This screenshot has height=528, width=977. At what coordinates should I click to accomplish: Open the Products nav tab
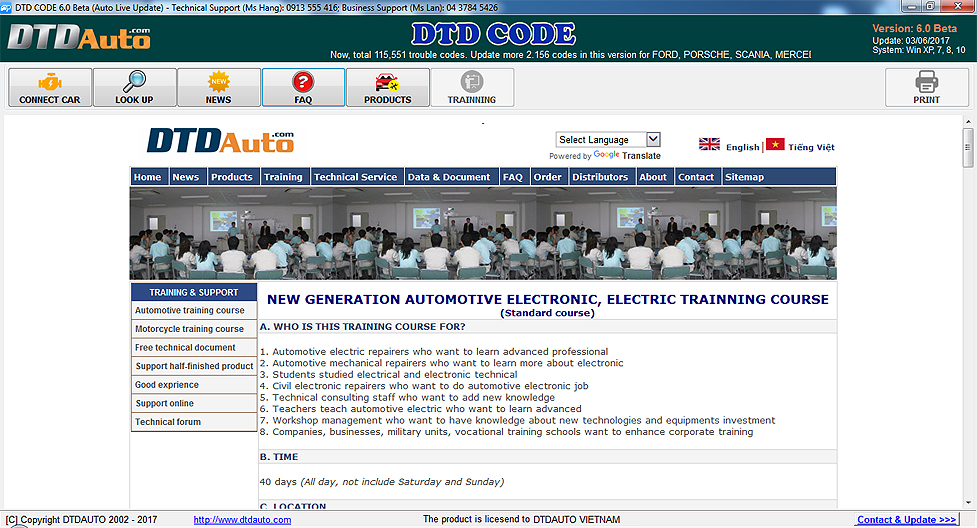pos(232,177)
